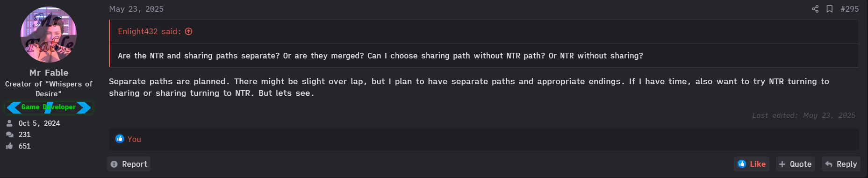Click the messages count bubble icon

click(x=9, y=135)
